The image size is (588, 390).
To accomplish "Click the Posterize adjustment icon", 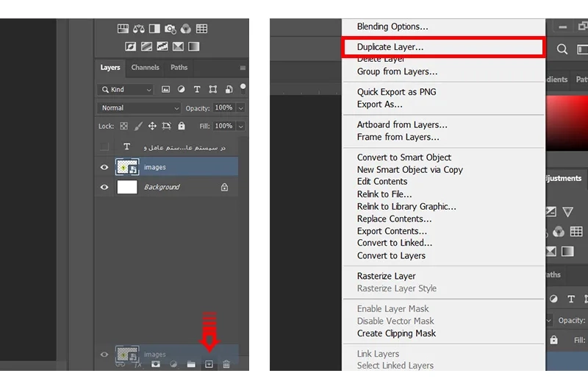I will click(x=146, y=46).
